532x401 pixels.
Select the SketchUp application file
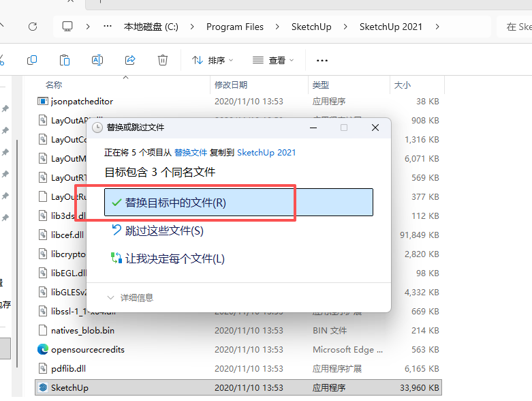point(238,387)
